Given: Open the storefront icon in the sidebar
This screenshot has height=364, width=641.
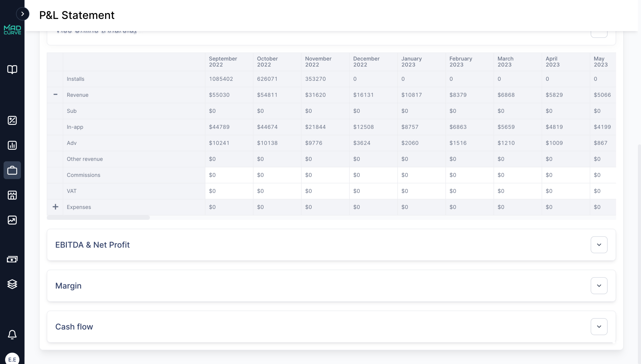Looking at the screenshot, I should click(x=12, y=195).
